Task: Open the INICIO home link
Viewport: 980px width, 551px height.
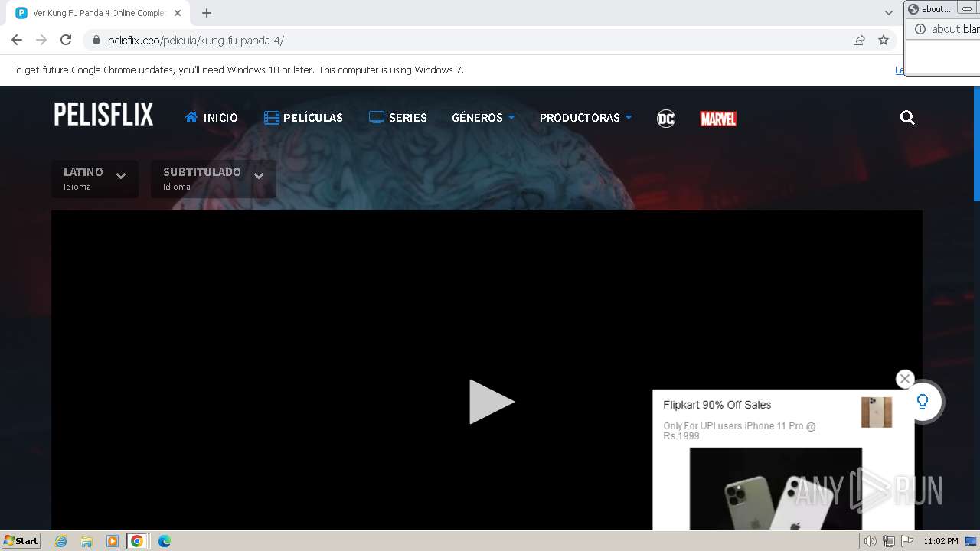Action: tap(211, 118)
